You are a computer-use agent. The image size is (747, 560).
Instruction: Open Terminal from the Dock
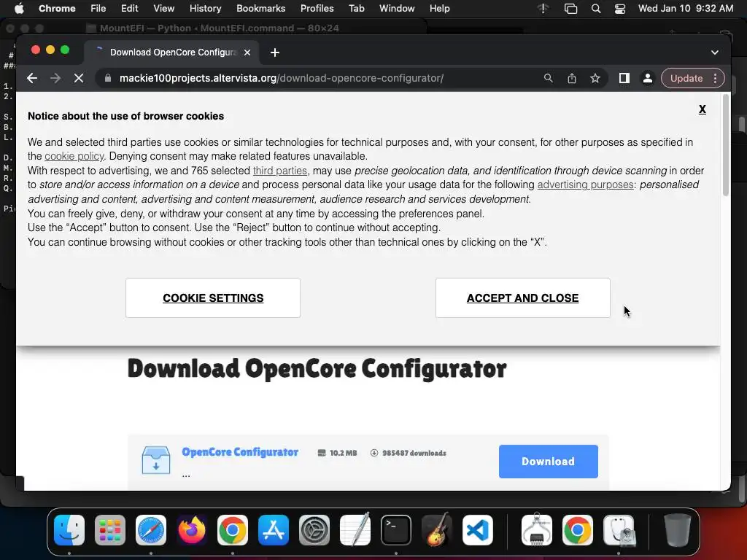[396, 529]
